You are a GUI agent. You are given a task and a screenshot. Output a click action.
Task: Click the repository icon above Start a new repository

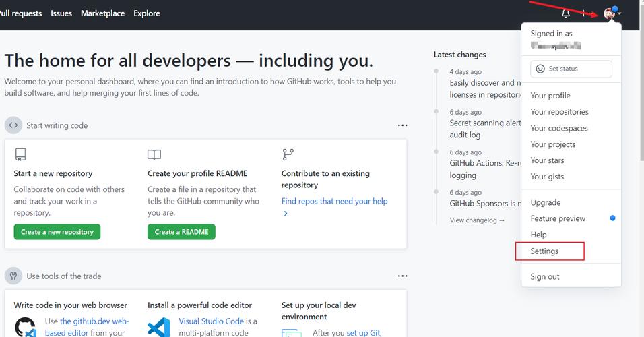[x=20, y=154]
